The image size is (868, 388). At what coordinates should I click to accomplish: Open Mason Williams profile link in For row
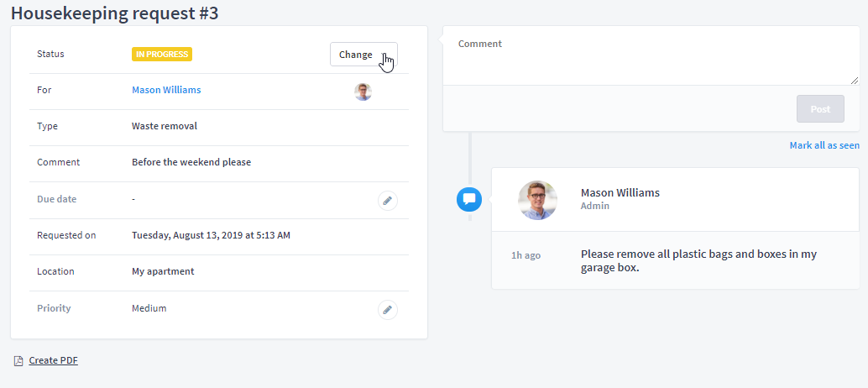click(166, 90)
